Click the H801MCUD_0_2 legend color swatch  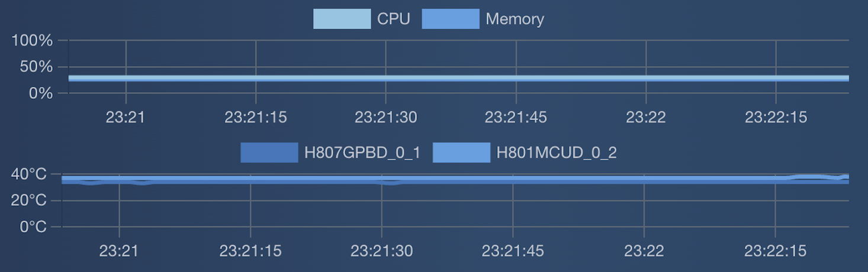click(461, 153)
